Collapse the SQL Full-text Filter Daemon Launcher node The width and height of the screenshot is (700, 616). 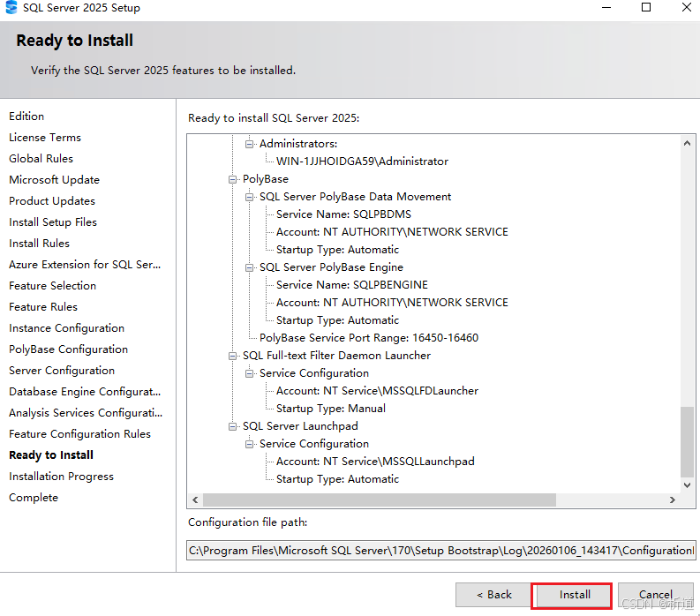[x=233, y=356]
